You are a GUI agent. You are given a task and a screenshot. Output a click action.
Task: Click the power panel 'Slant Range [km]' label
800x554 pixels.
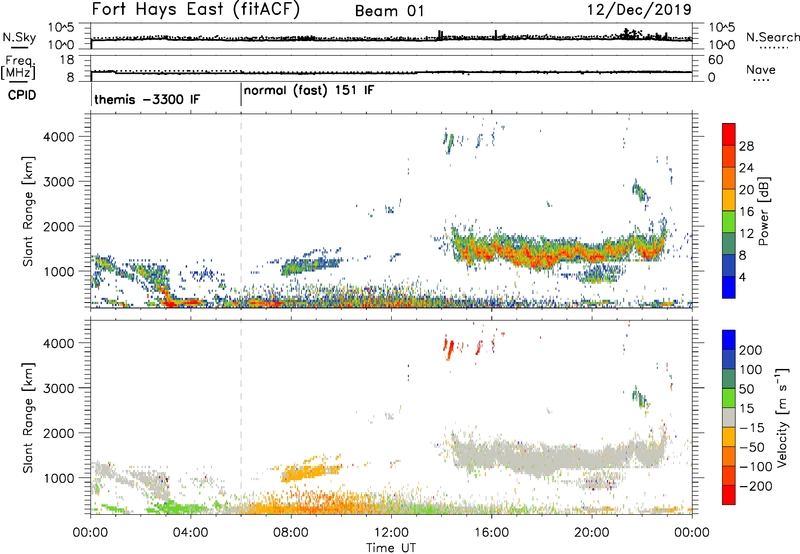28,211
